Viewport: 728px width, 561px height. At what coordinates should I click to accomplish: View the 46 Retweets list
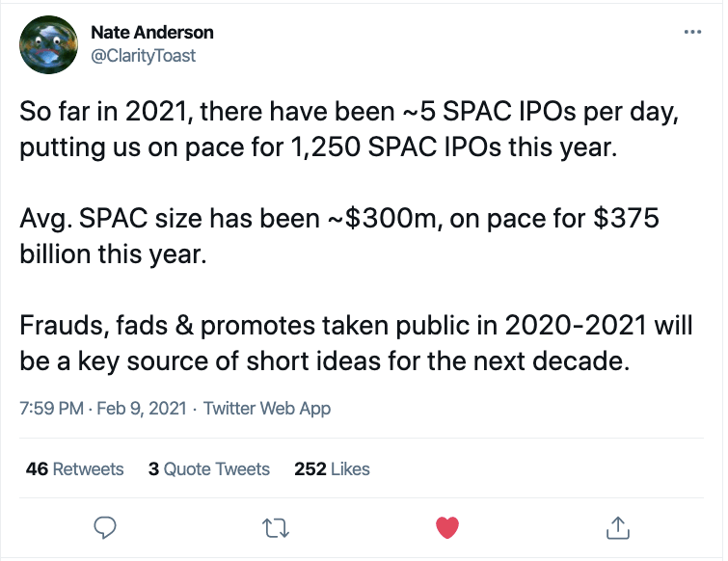(x=75, y=469)
